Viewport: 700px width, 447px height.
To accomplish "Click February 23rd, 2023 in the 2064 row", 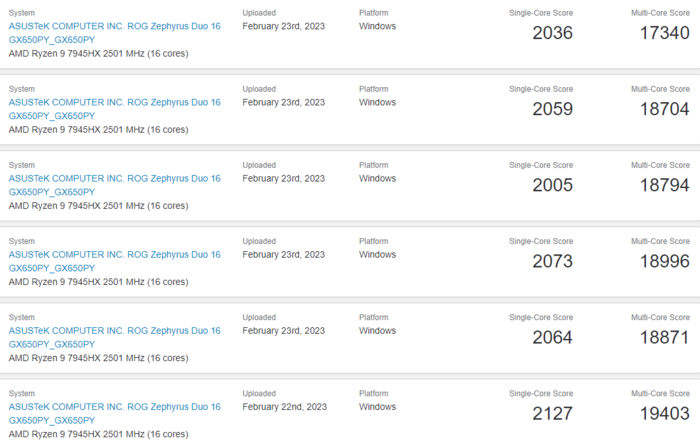I will [283, 331].
